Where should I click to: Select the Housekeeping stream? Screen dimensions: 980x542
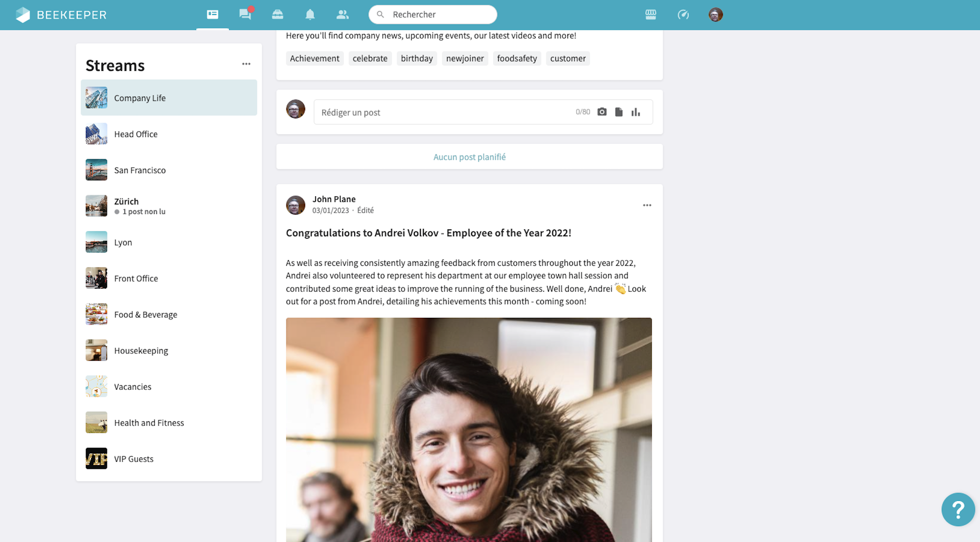point(169,350)
